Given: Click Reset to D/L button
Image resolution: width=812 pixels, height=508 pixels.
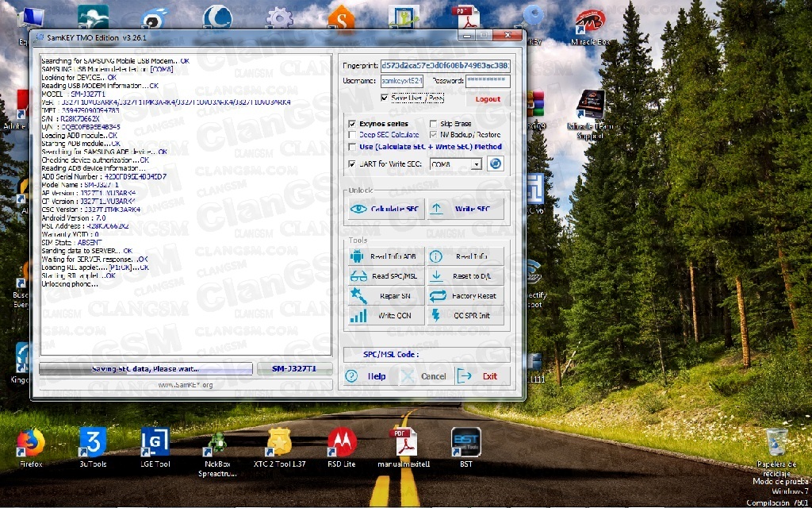Looking at the screenshot, I should coord(465,276).
